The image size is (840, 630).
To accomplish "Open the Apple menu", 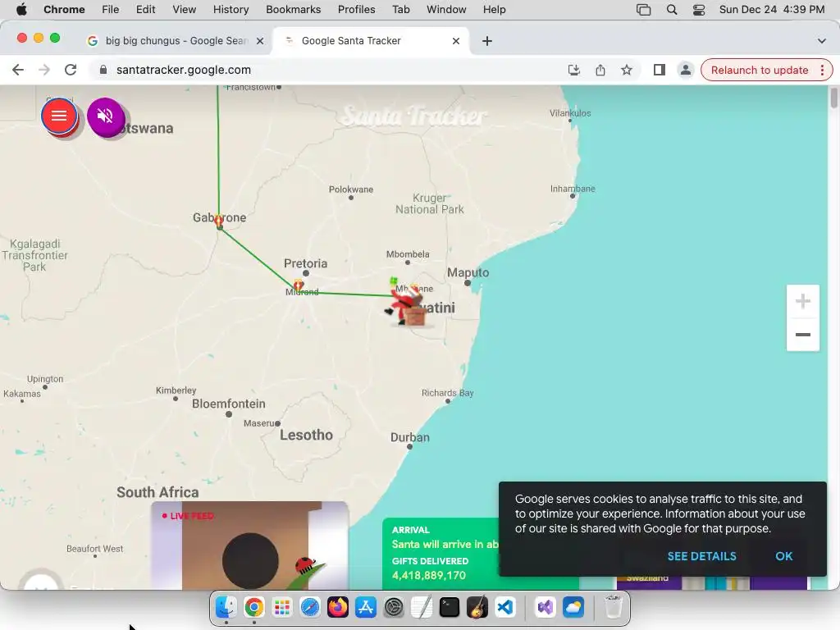I will pos(21,10).
